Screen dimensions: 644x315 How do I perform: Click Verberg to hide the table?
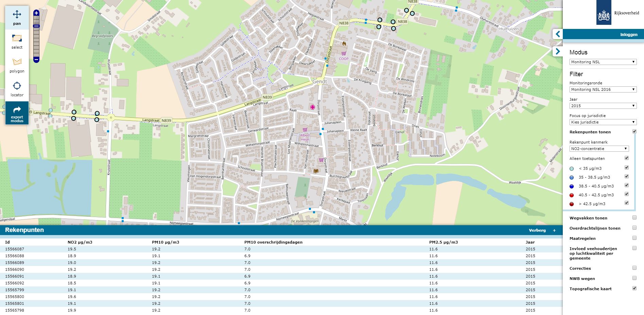click(537, 230)
